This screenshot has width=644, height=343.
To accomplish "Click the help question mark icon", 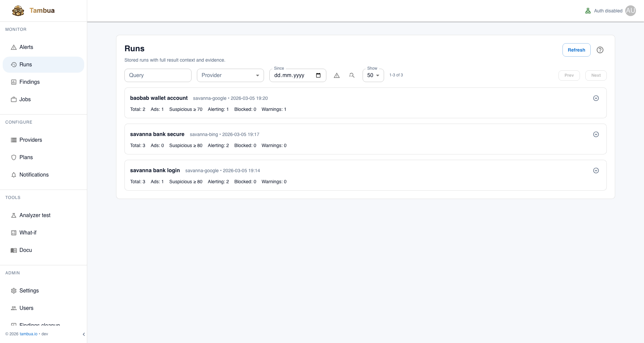I will click(x=600, y=50).
